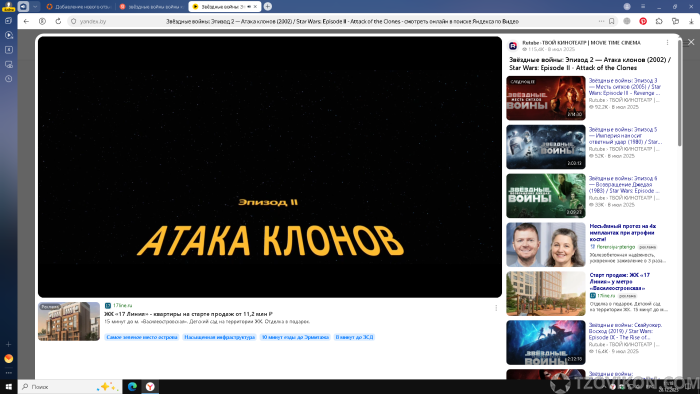Open the Звёздные войны: Эпизод 6 title link
Image resolution: width=700 pixels, height=394 pixels.
(x=624, y=184)
